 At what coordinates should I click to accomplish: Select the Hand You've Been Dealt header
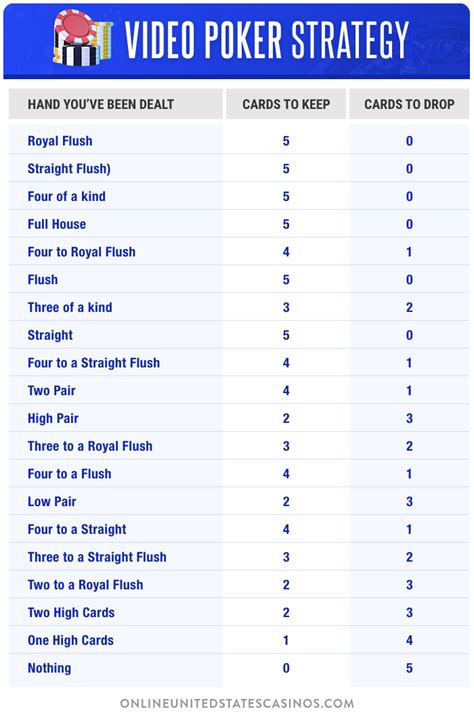tap(101, 105)
